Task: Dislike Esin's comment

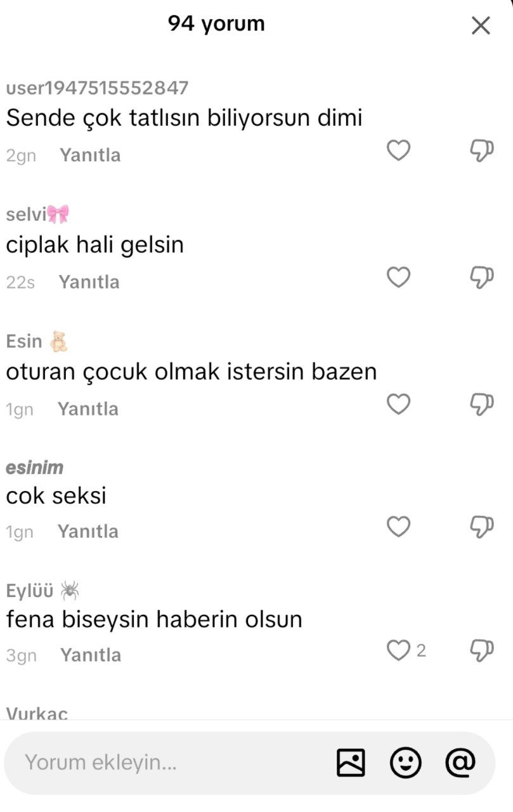Action: [481, 405]
